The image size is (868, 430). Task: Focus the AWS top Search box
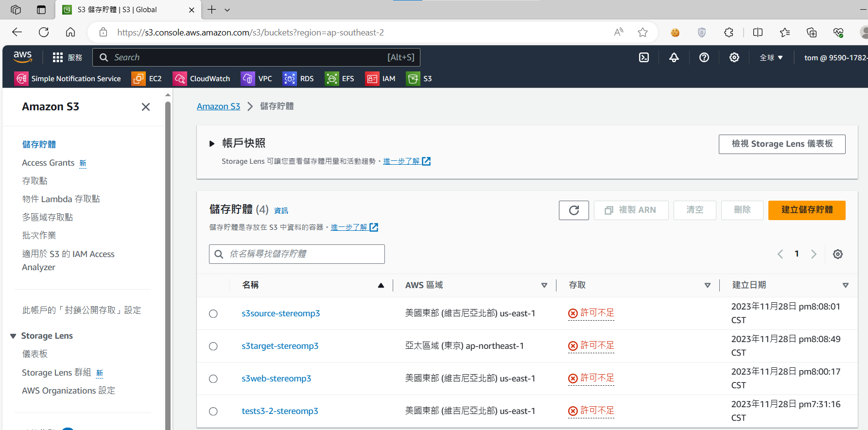256,57
